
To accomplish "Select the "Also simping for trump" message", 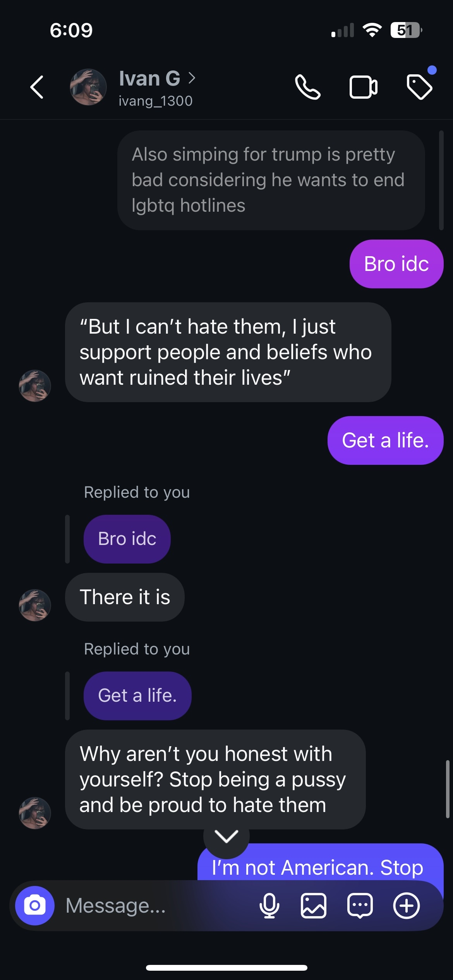I will point(271,180).
